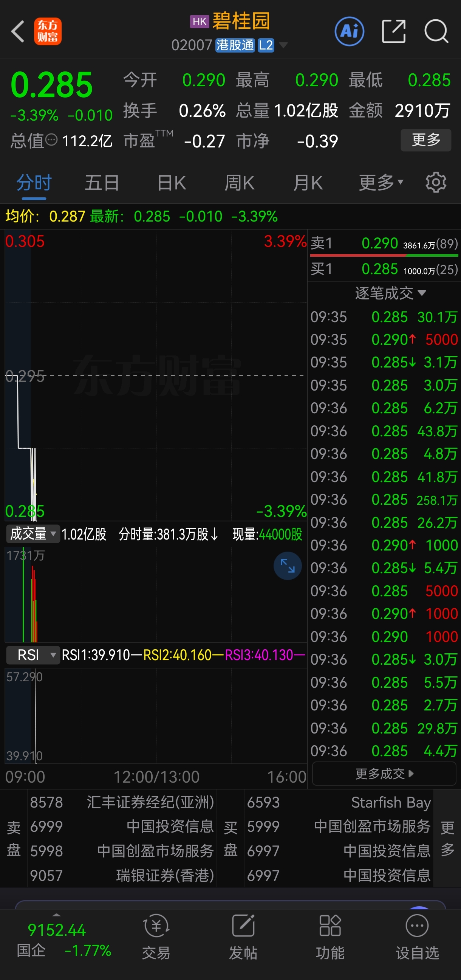The width and height of the screenshot is (461, 980).
Task: Tap the 更多 quote details button
Action: (426, 140)
